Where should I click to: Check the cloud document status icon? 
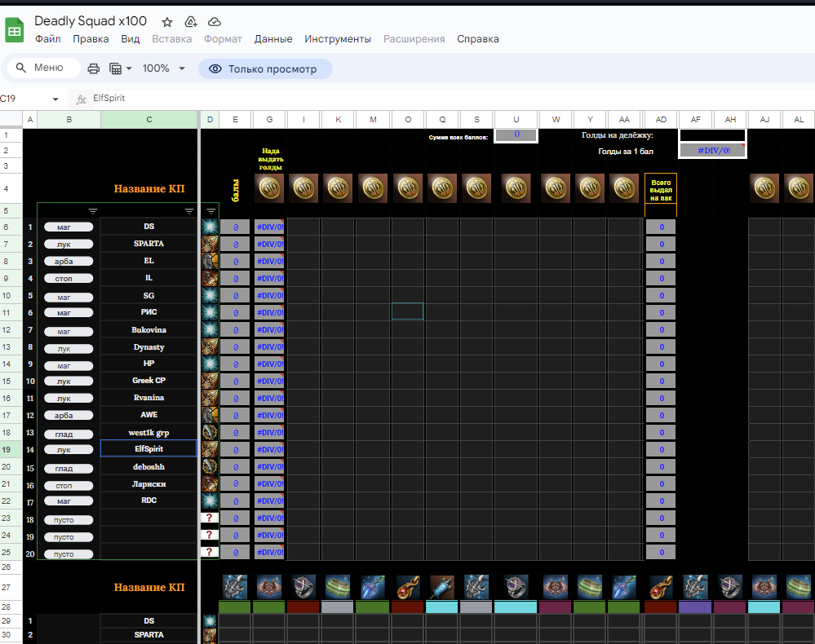point(215,22)
